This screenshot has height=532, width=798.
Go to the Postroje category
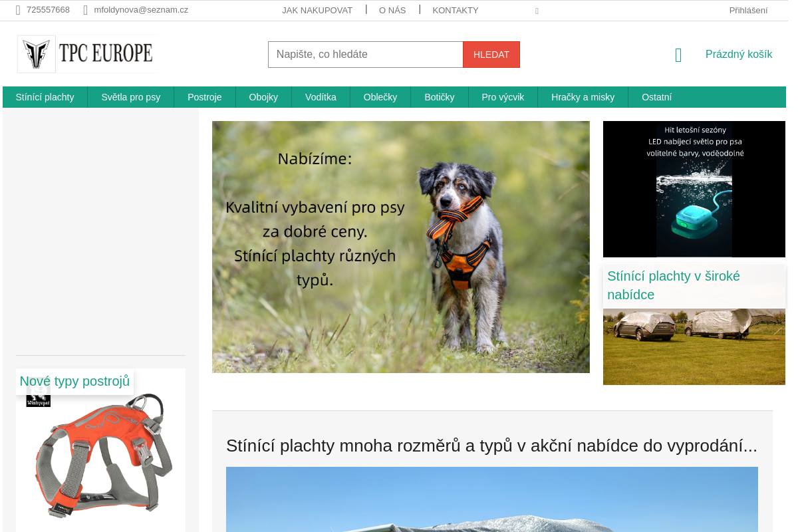(x=205, y=97)
